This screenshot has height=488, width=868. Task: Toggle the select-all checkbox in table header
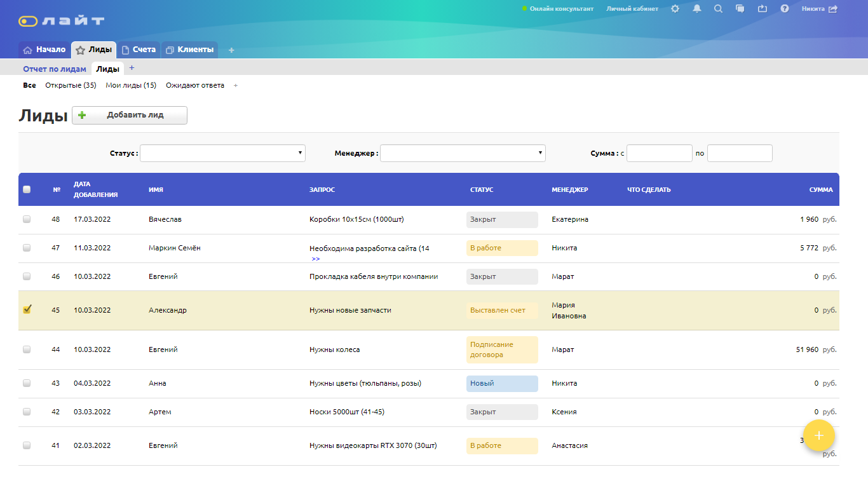click(x=27, y=189)
